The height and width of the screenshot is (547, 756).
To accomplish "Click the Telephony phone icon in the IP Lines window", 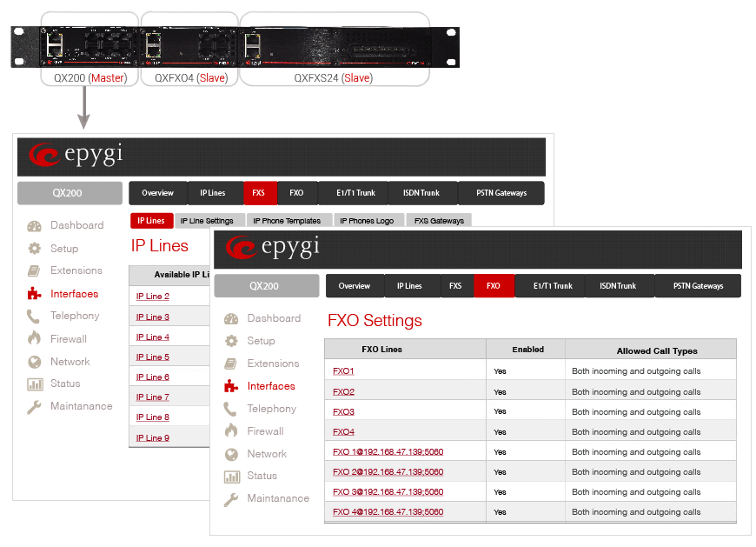I will click(x=34, y=317).
